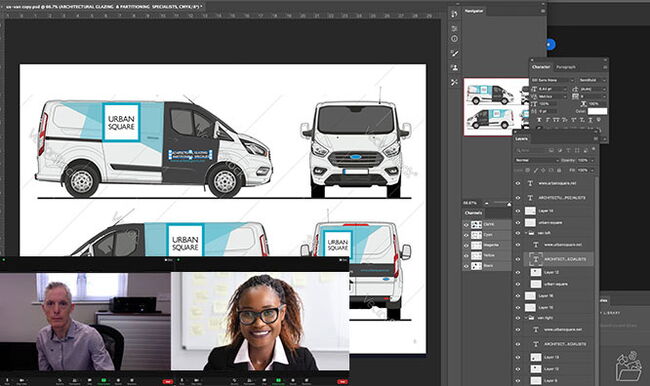Viewport: 650px width, 386px height.
Task: Click red End button in left Zoom window
Action: tap(167, 381)
